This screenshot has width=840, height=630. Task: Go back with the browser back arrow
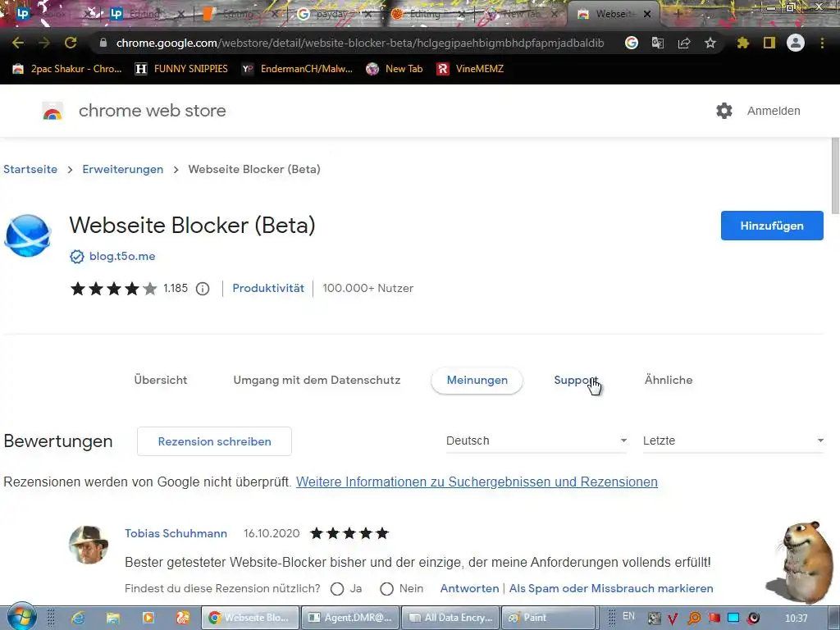pyautogui.click(x=18, y=43)
